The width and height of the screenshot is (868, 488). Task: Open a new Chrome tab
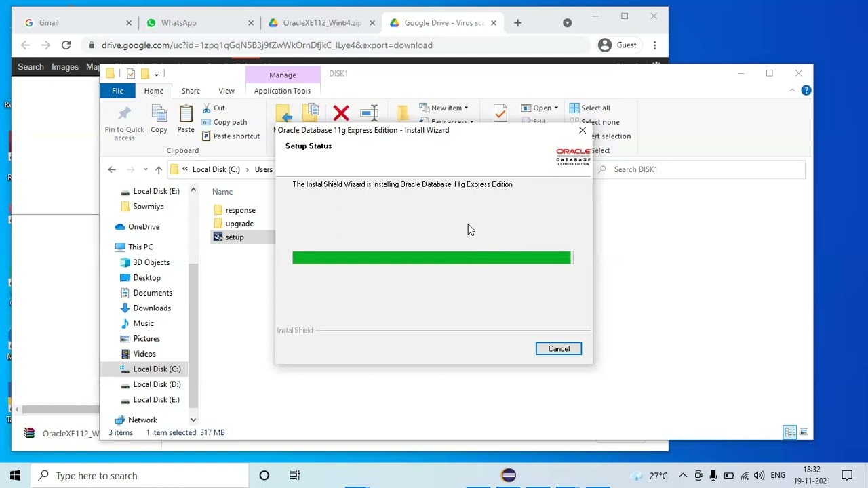517,22
